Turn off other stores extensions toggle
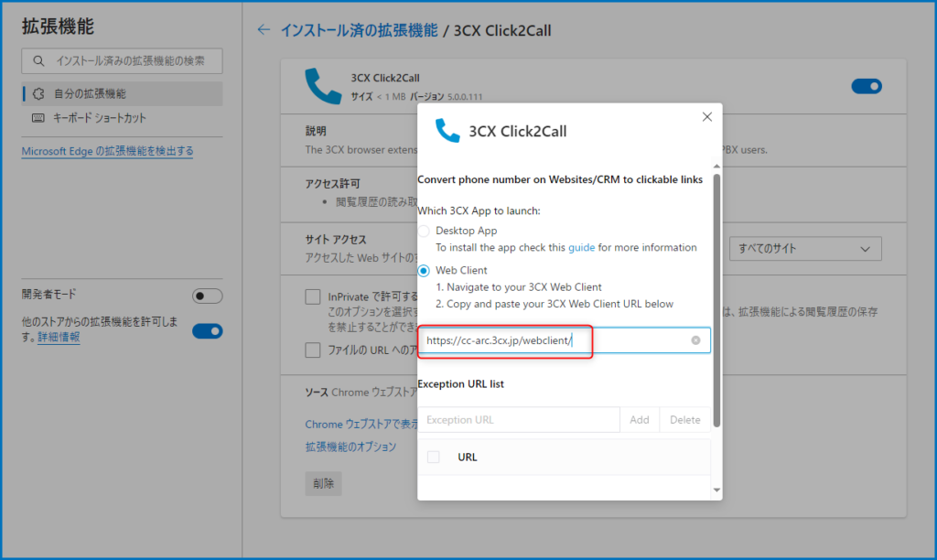This screenshot has height=560, width=937. pos(208,331)
